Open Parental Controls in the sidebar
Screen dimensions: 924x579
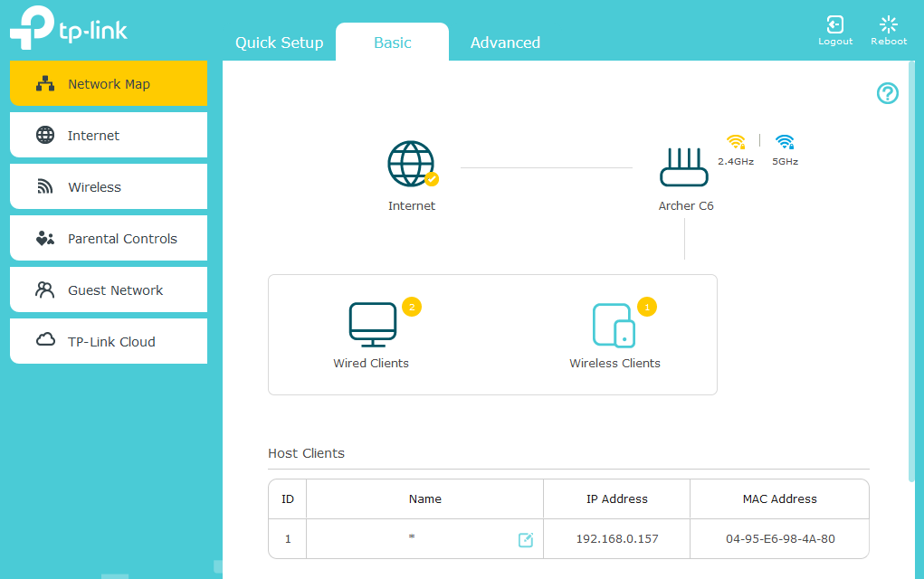tap(109, 239)
